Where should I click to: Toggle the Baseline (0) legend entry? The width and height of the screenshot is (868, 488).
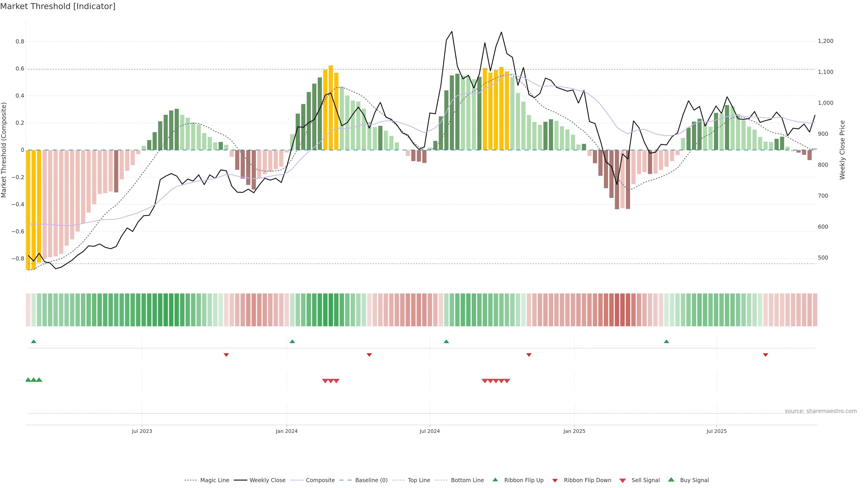(371, 480)
